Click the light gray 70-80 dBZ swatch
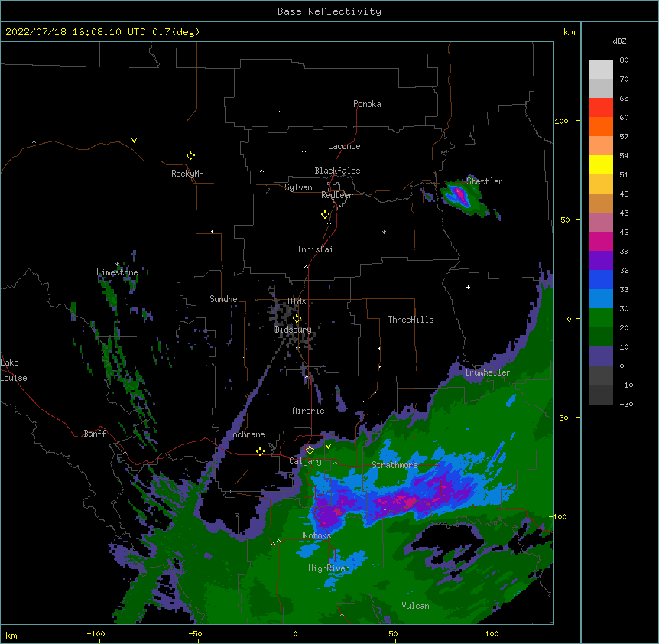 pyautogui.click(x=601, y=70)
